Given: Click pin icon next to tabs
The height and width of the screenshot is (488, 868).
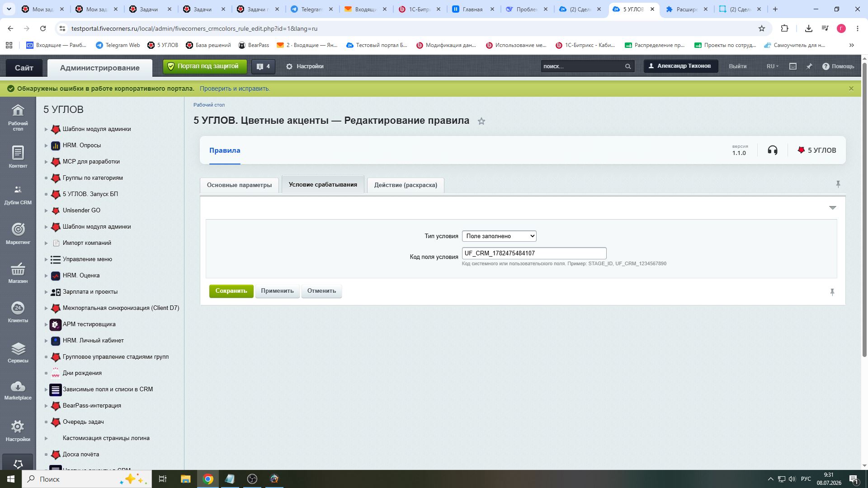Looking at the screenshot, I should [838, 184].
